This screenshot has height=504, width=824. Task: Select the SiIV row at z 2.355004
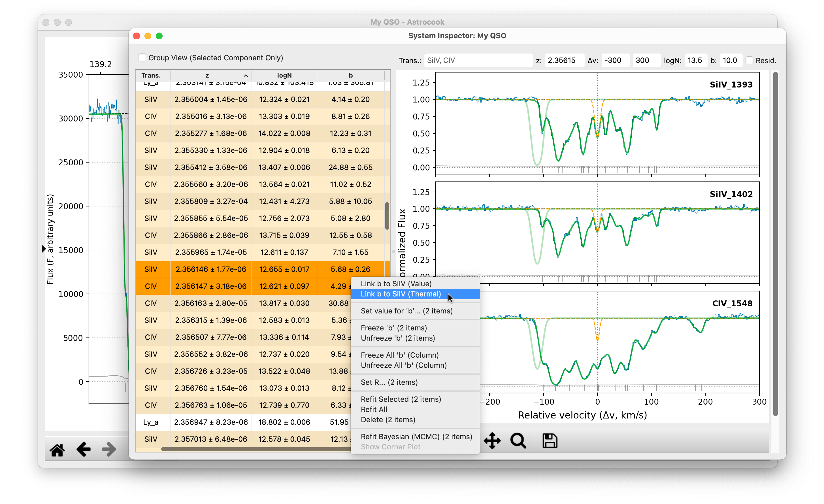[263, 100]
